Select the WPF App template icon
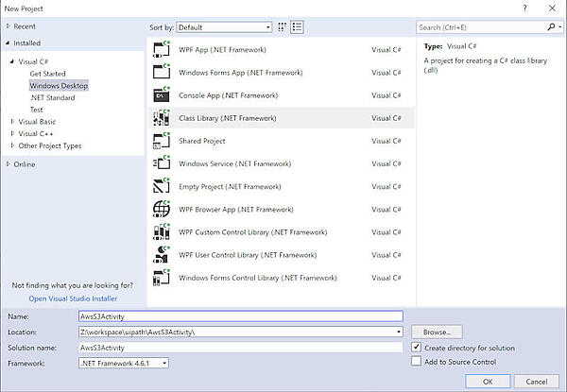 (160, 49)
